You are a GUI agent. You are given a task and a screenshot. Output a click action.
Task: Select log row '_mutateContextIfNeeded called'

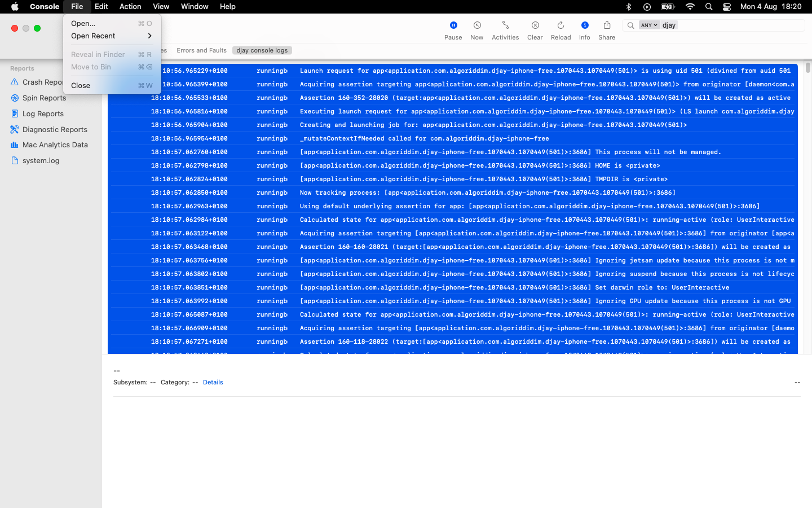pyautogui.click(x=453, y=138)
